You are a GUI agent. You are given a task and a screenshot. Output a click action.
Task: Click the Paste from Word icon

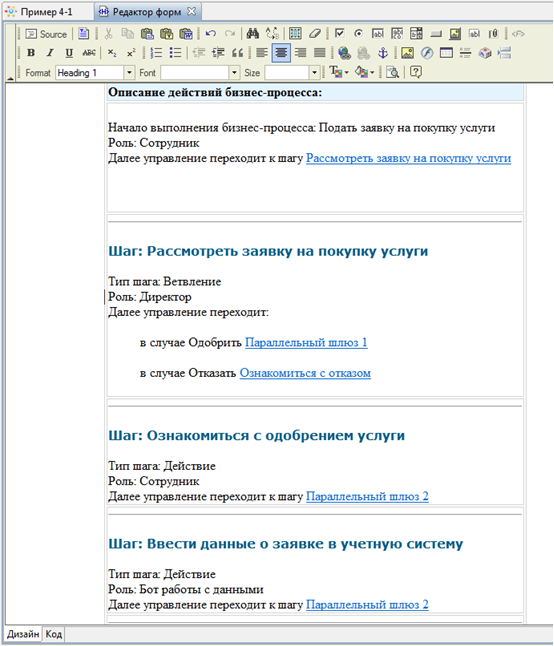pyautogui.click(x=186, y=34)
